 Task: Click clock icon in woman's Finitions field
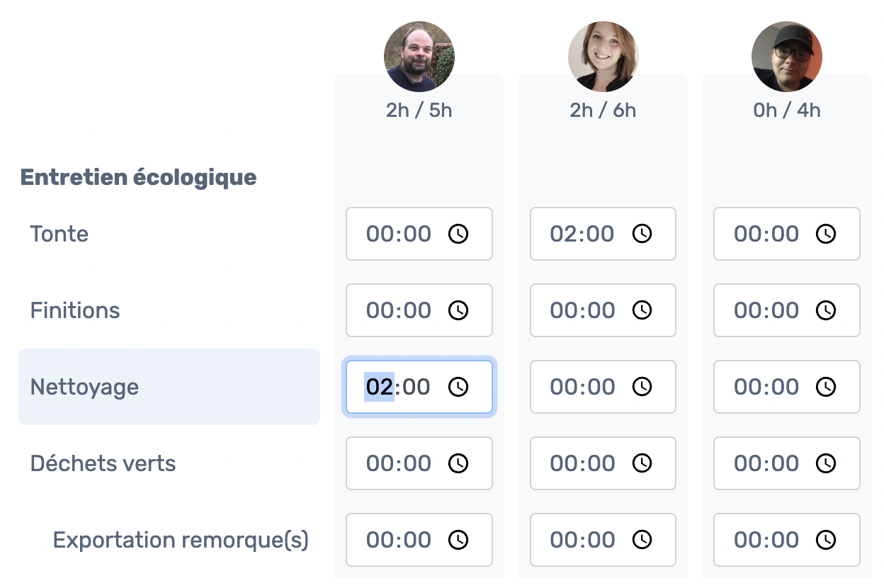click(642, 310)
